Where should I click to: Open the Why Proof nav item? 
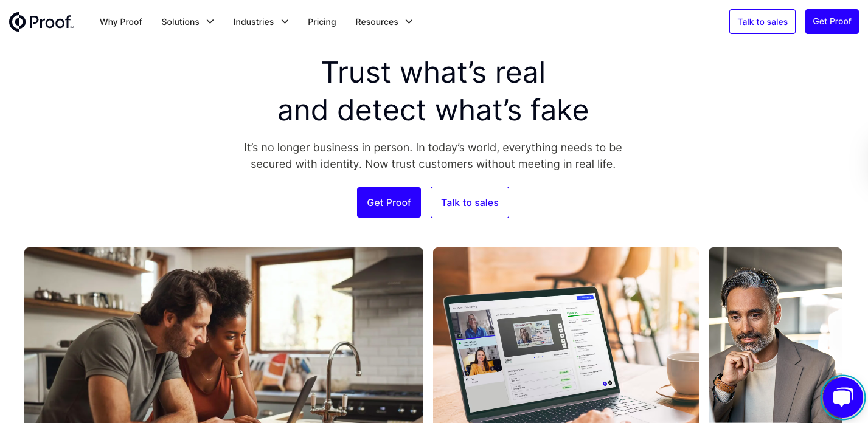[121, 22]
